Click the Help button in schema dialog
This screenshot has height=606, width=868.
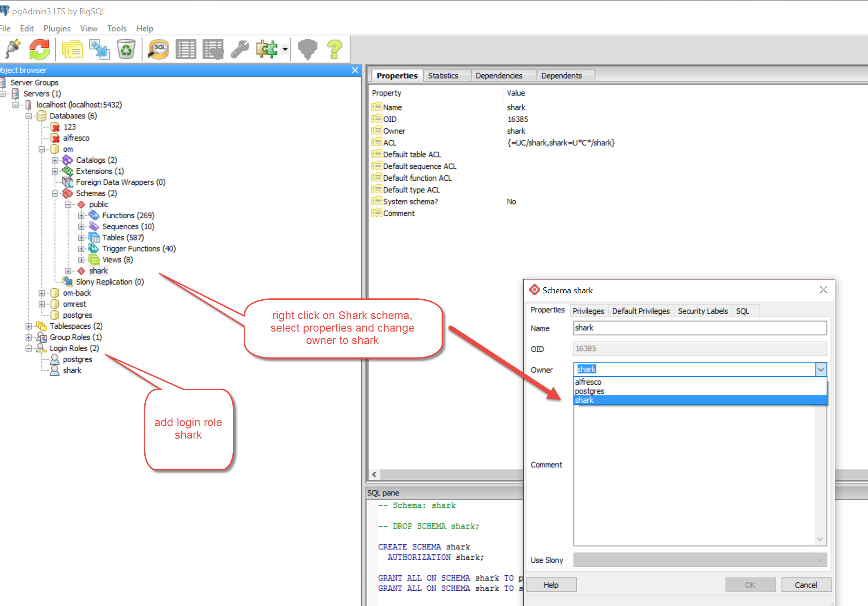pos(551,585)
